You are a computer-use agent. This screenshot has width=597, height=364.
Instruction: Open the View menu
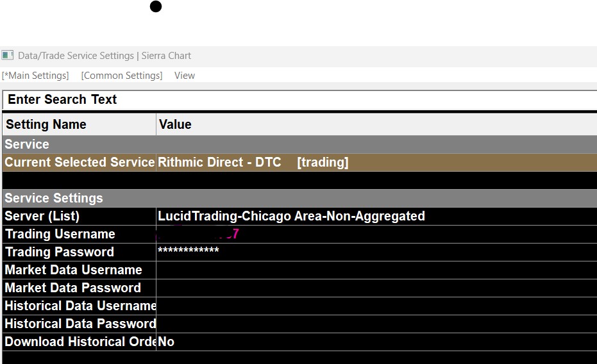[185, 76]
